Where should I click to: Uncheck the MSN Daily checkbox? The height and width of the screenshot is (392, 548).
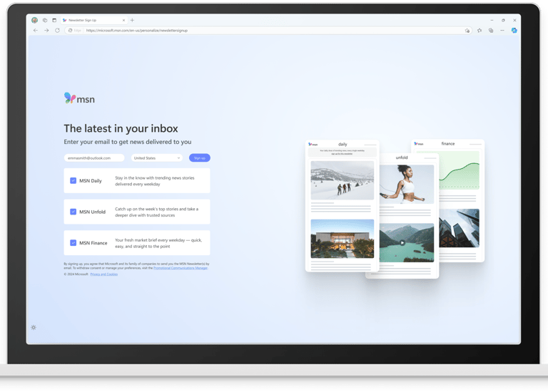coord(73,180)
